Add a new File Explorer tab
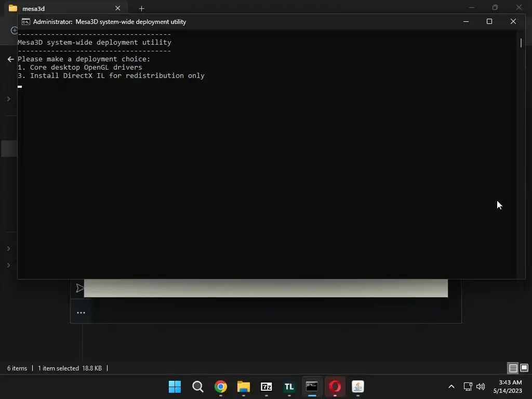 [141, 8]
